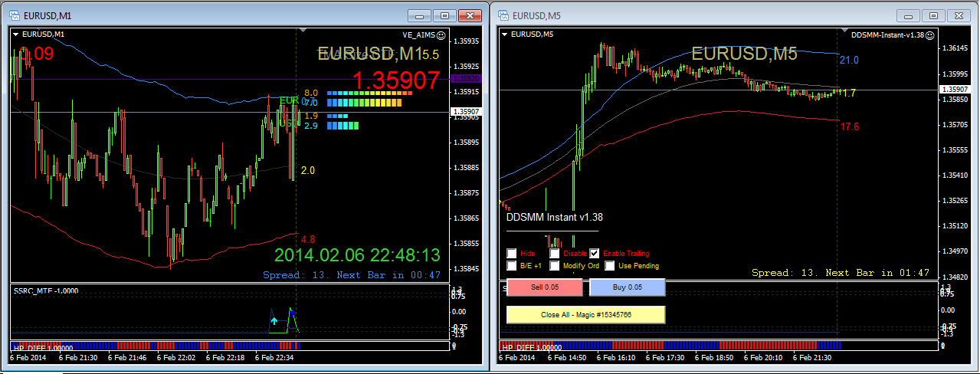
Task: Minimize the EURUSD,M1 window
Action: [x=419, y=15]
